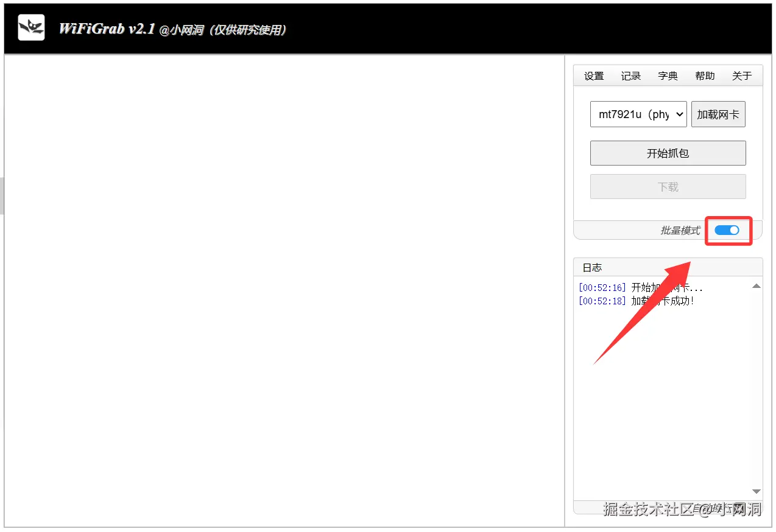Go to the 帮助 tab

(705, 75)
